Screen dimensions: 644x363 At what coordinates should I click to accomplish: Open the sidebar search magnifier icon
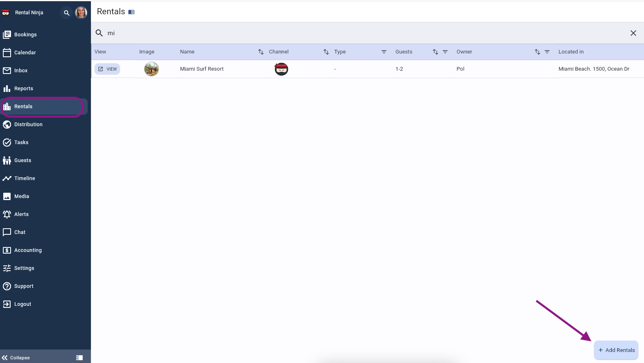tap(66, 13)
